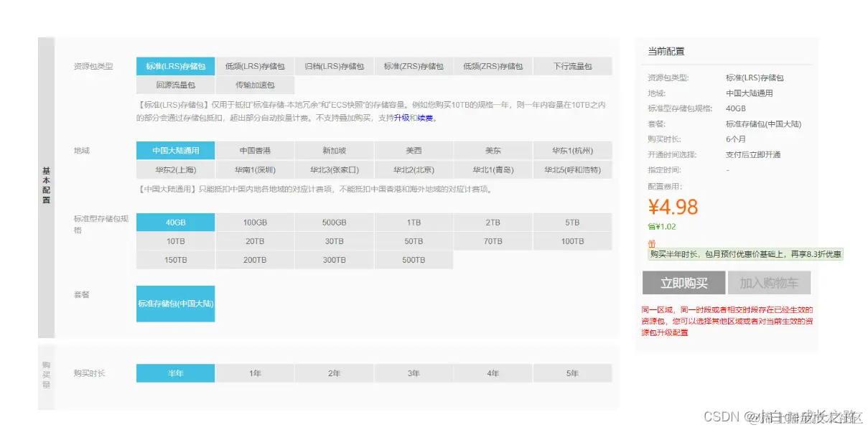This screenshot has height=430, width=868.
Task: Set purchase duration to 1年
Action: (x=255, y=373)
